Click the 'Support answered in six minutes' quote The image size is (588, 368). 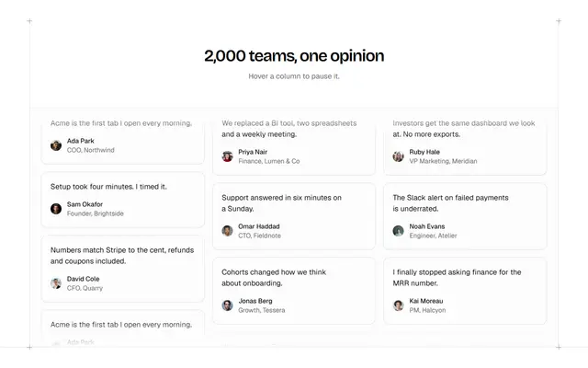pyautogui.click(x=282, y=203)
